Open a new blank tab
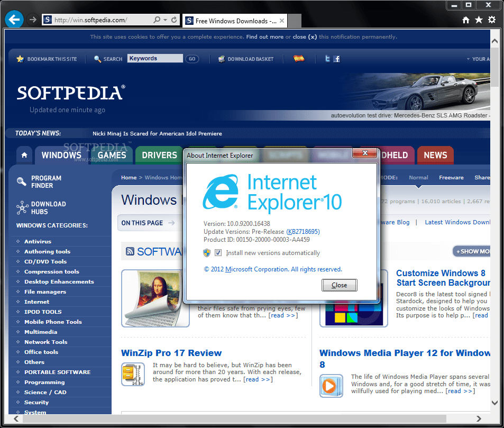The height and width of the screenshot is (428, 504). click(x=295, y=21)
